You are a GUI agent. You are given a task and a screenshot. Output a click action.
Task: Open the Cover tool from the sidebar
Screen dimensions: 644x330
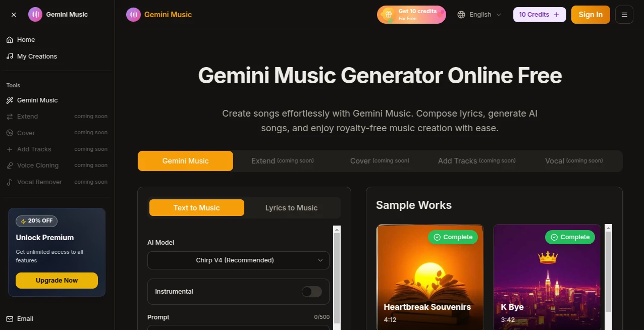[10, 133]
